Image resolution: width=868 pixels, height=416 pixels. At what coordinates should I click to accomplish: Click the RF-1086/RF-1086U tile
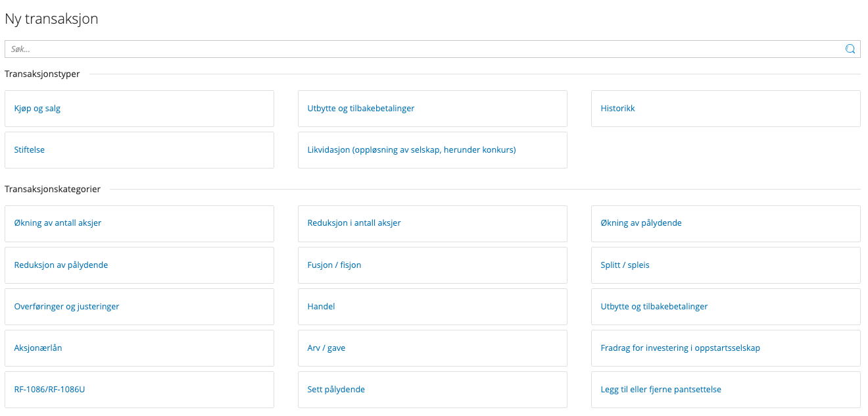[139, 390]
